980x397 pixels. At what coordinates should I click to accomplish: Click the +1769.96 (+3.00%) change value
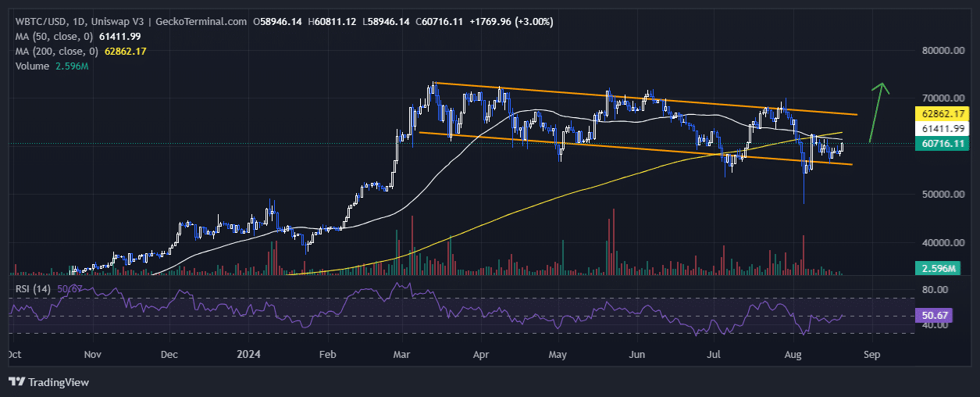511,22
